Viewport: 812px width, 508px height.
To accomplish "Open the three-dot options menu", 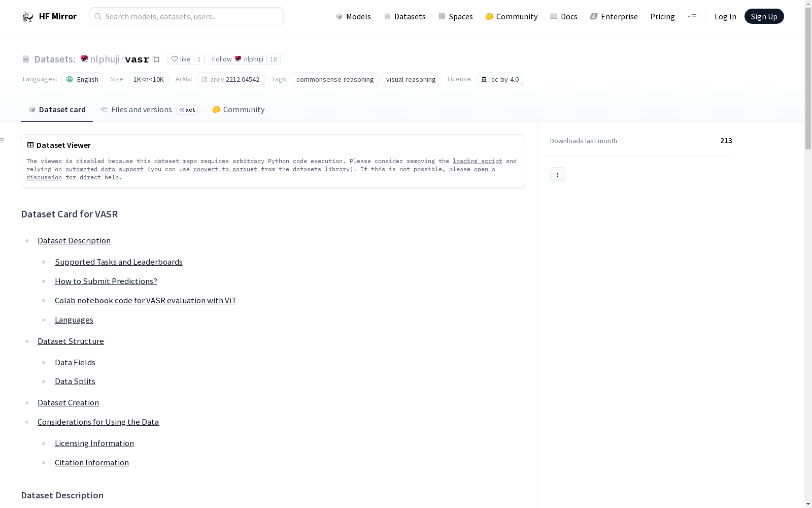I will pos(558,175).
